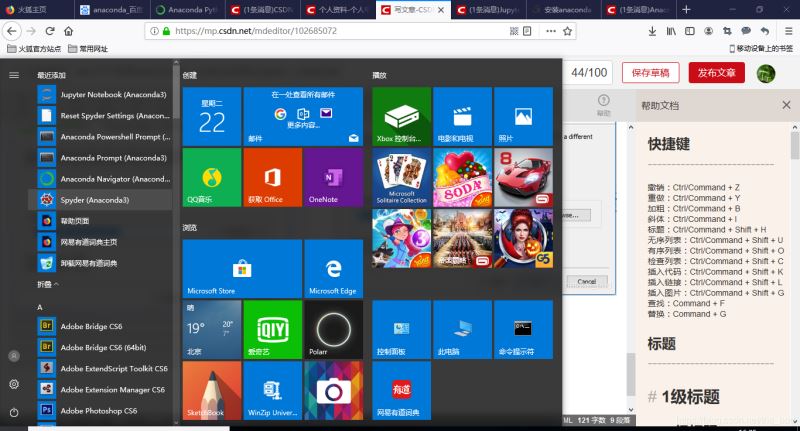
Task: Open Firefox downloads arrow
Action: point(652,31)
